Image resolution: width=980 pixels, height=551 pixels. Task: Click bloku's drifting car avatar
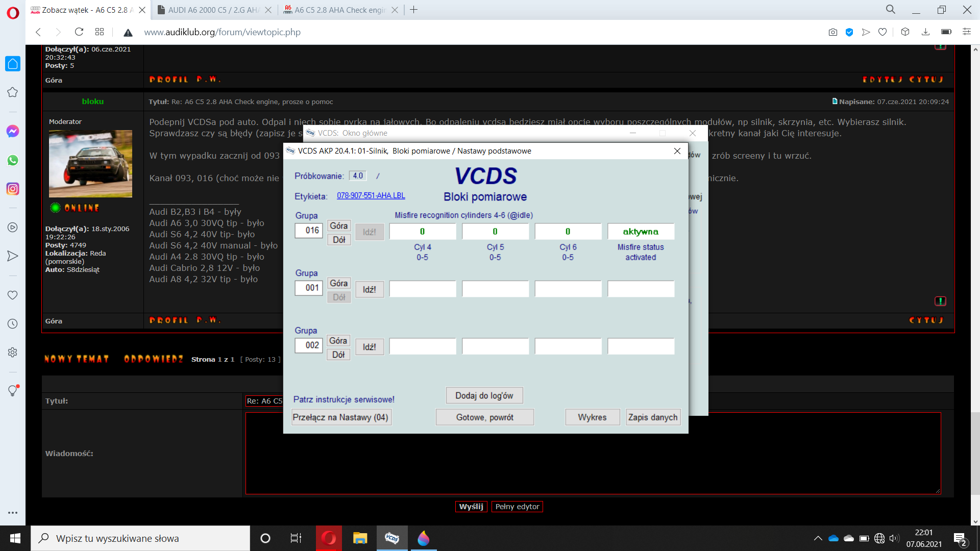click(90, 164)
